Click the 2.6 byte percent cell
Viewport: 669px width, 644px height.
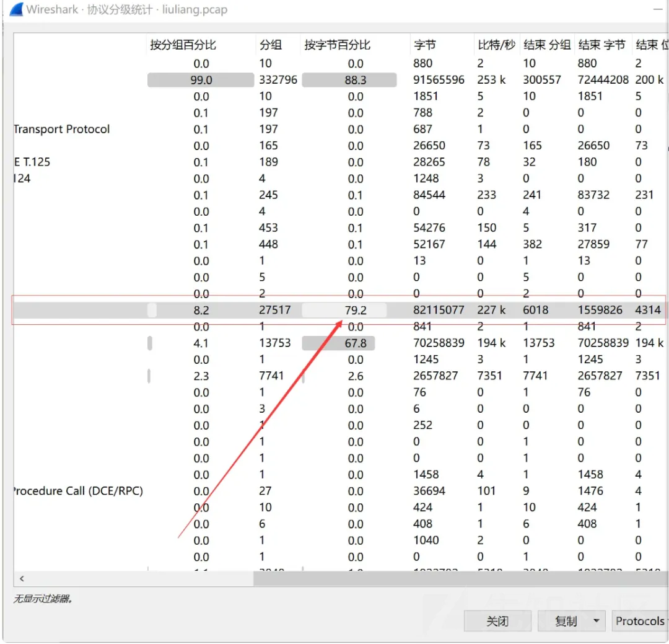pos(356,376)
